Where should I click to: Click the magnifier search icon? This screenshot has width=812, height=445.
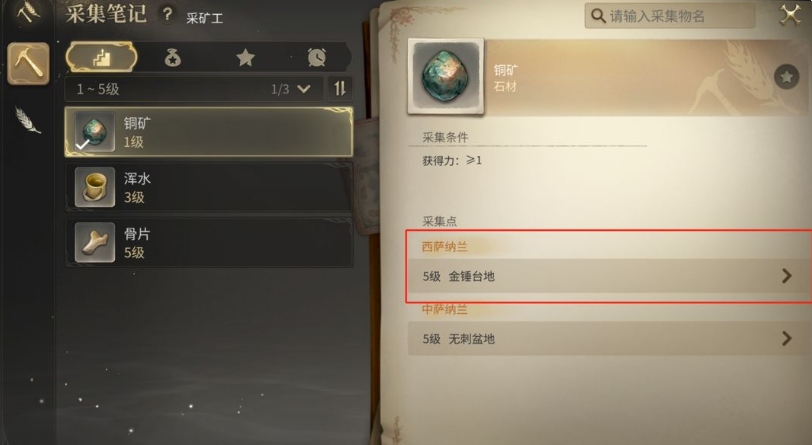click(598, 16)
